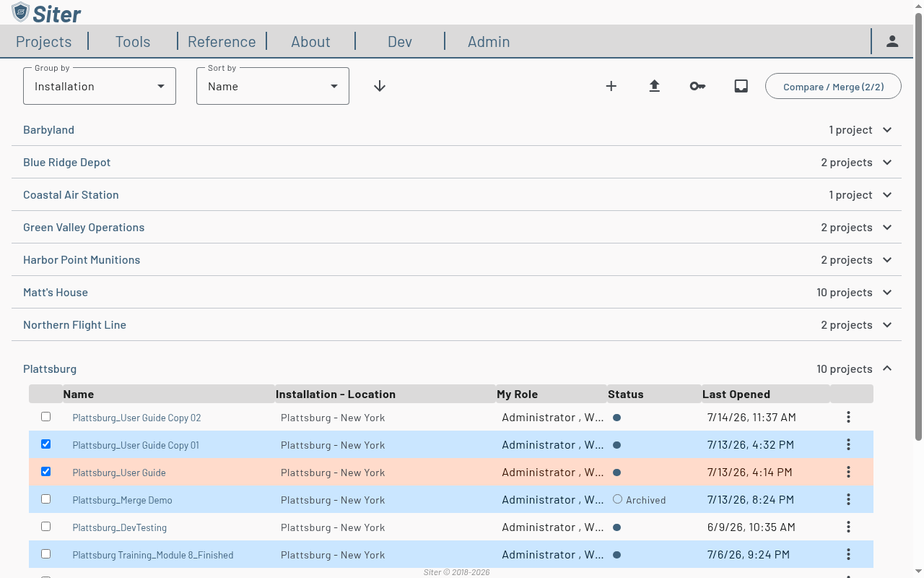924x578 pixels.
Task: Open the user account icon
Action: tap(892, 41)
